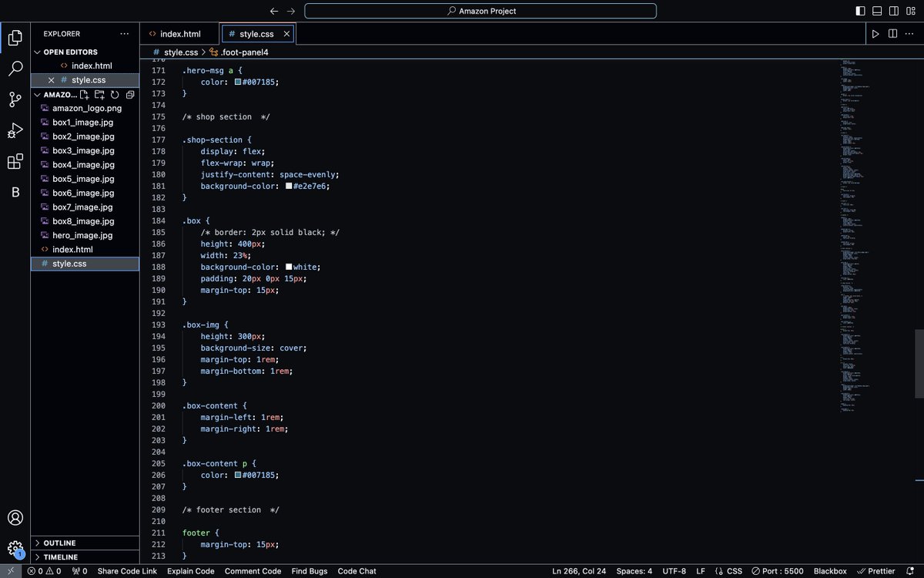Screen dimensions: 924x578
Task: Go forward with the navigation arrow
Action: 290,11
